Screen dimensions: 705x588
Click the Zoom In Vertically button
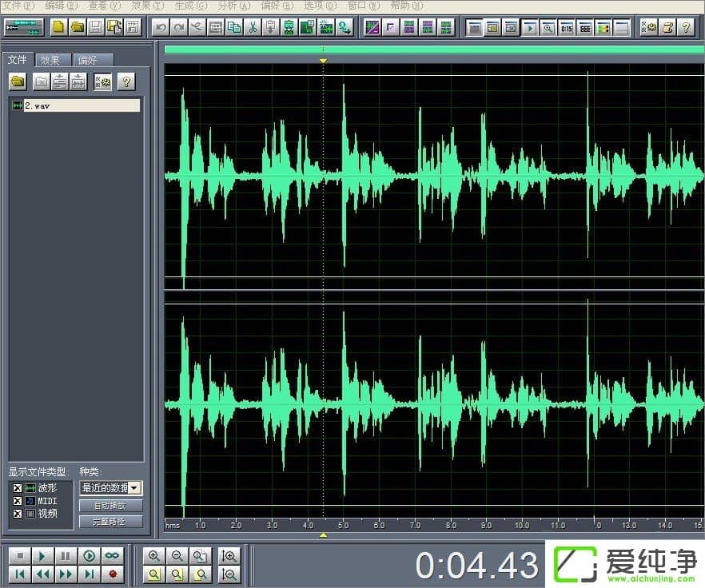coord(229,556)
